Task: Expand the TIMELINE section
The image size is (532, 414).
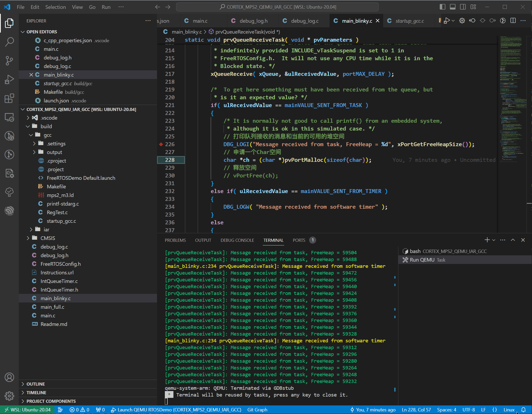Action: coord(23,392)
